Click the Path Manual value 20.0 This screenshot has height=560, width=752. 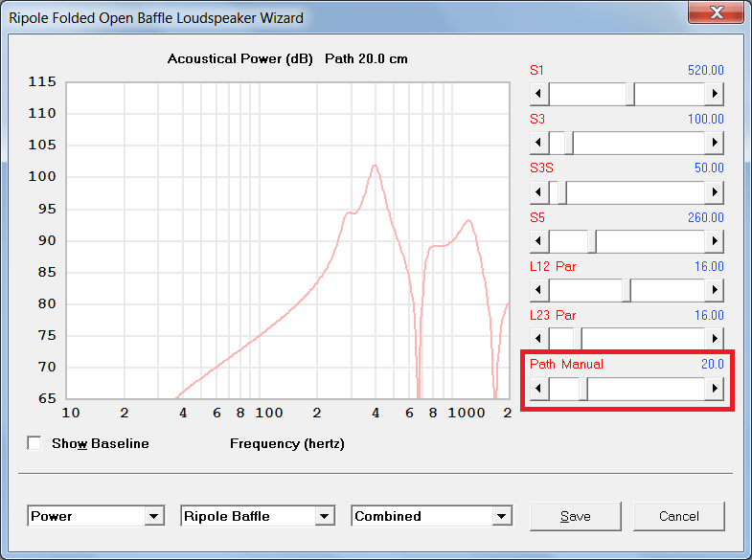[x=712, y=364]
